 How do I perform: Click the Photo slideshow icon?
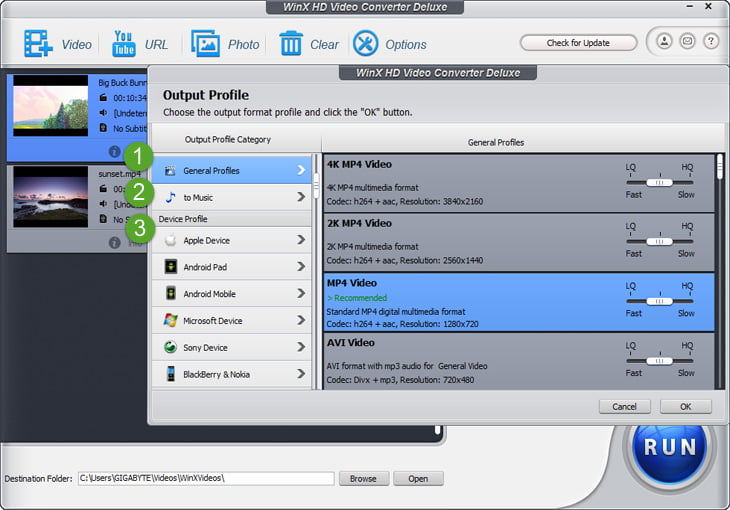pyautogui.click(x=206, y=44)
